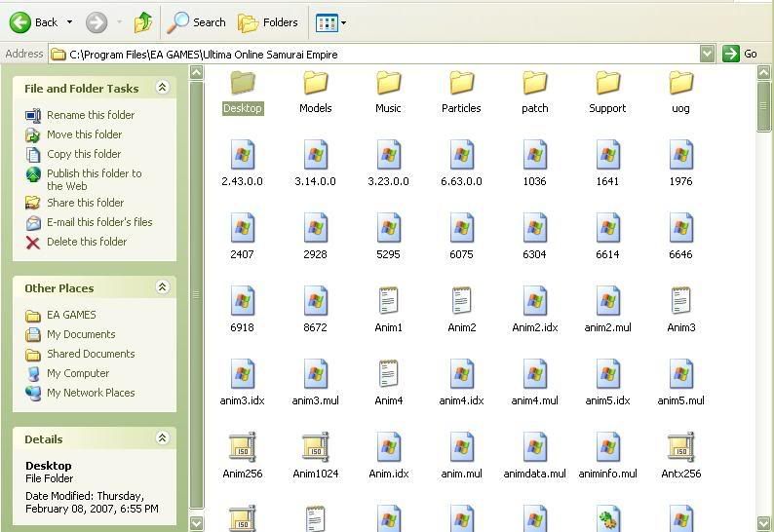Viewport: 774px width, 532px height.
Task: Select the Anim2.idx file
Action: click(x=534, y=310)
